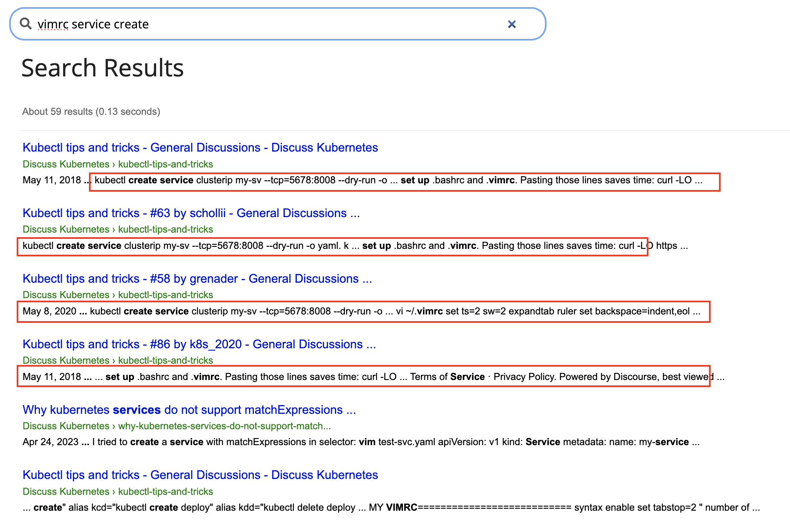Open the '#63 by schollii' result
This screenshot has width=790, height=532.
click(x=191, y=213)
